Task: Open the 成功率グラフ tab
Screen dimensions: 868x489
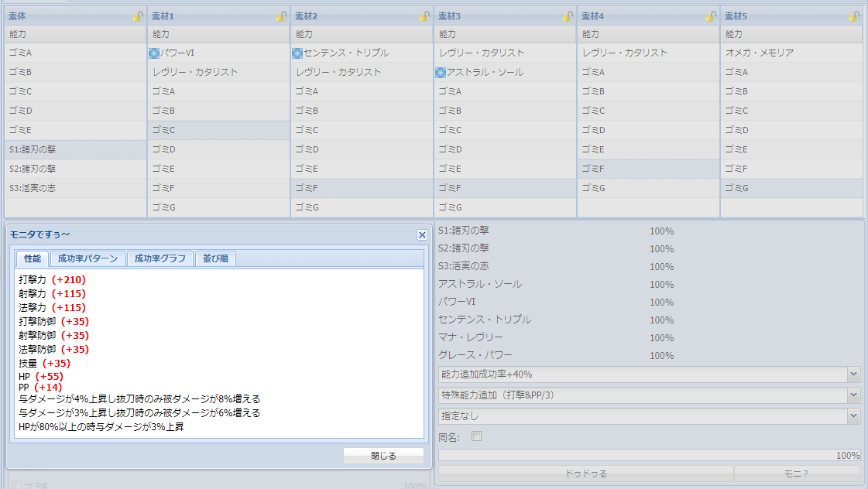Action: click(160, 259)
